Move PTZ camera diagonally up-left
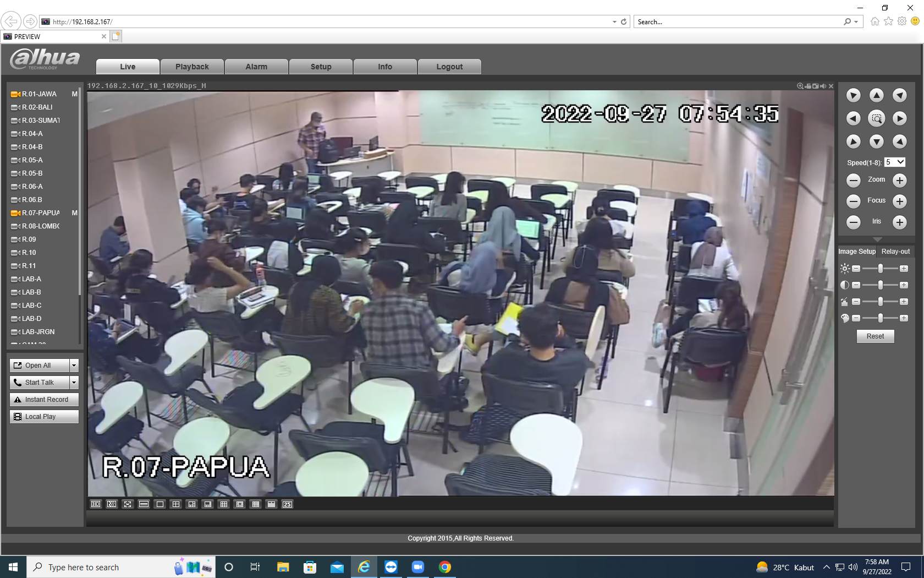This screenshot has width=924, height=578. (x=854, y=95)
